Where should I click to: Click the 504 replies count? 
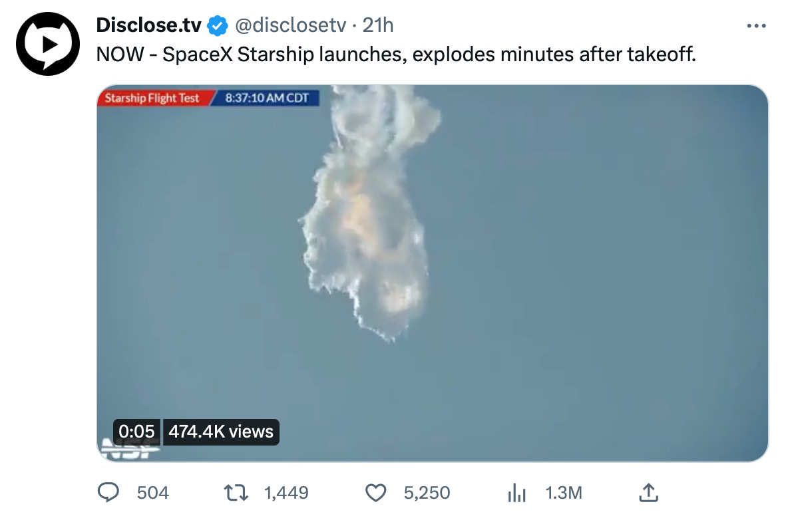point(152,493)
